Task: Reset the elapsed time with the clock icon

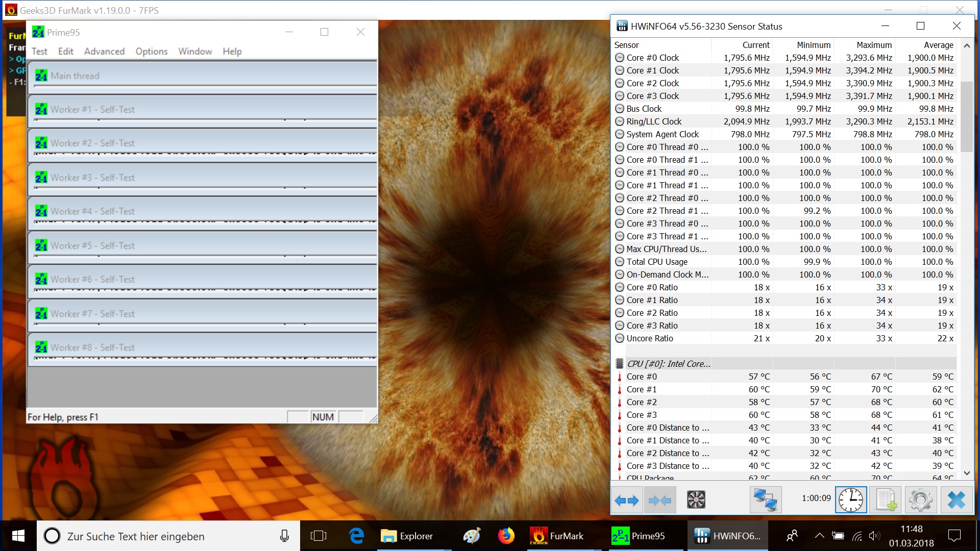Action: [x=851, y=500]
